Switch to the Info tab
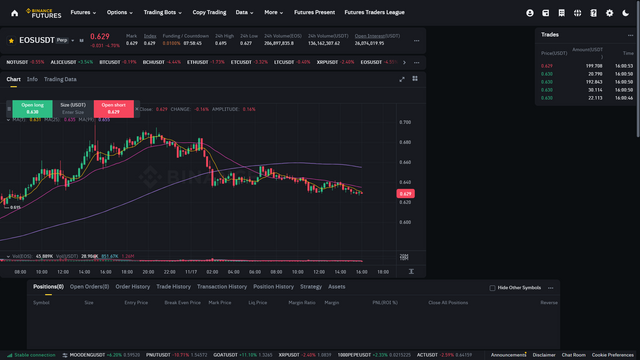The height and width of the screenshot is (360, 640). pyautogui.click(x=32, y=79)
